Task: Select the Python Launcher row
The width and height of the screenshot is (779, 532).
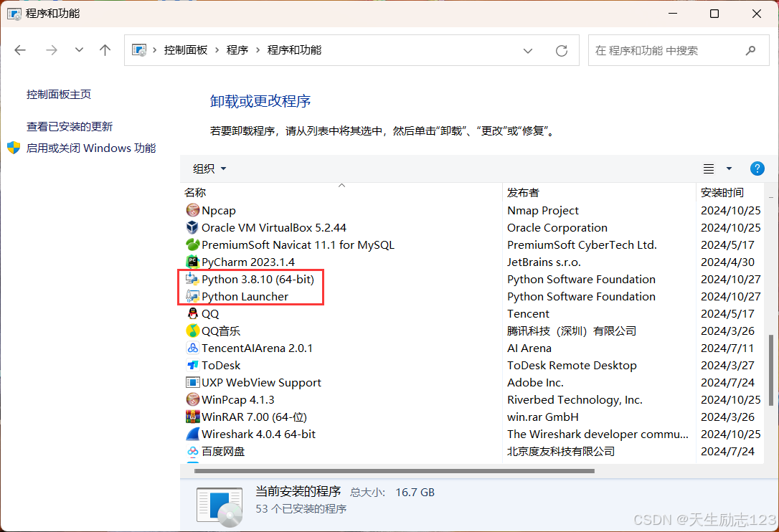Action: (x=471, y=297)
